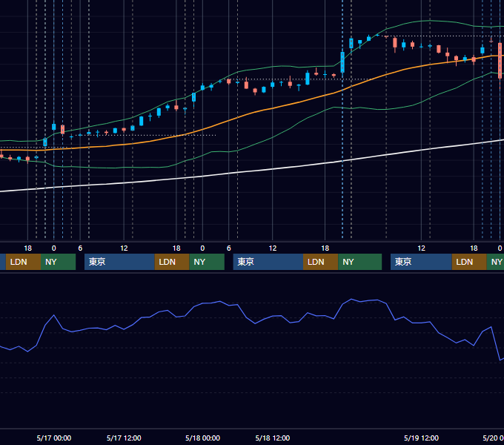Click the "5/18 00:00" date axis label
This screenshot has height=445, width=504.
[202, 438]
